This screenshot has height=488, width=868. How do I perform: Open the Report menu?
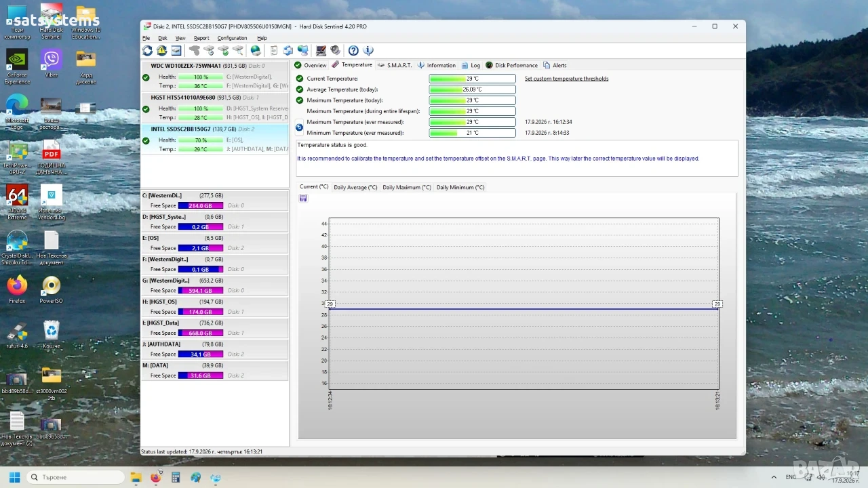(201, 38)
